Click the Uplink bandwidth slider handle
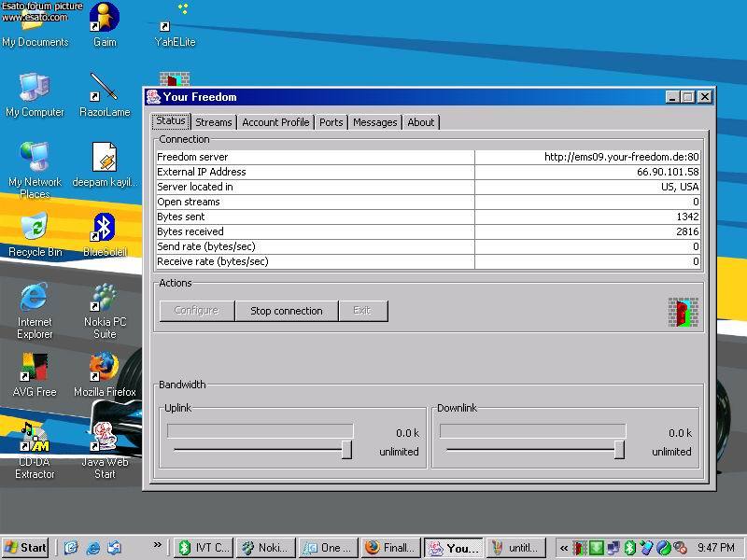This screenshot has height=560, width=747. (346, 450)
